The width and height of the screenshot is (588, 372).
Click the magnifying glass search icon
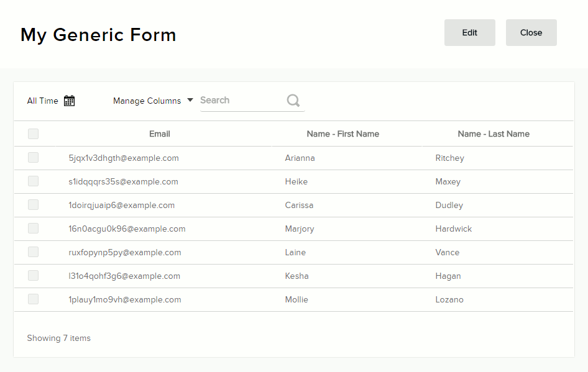293,101
